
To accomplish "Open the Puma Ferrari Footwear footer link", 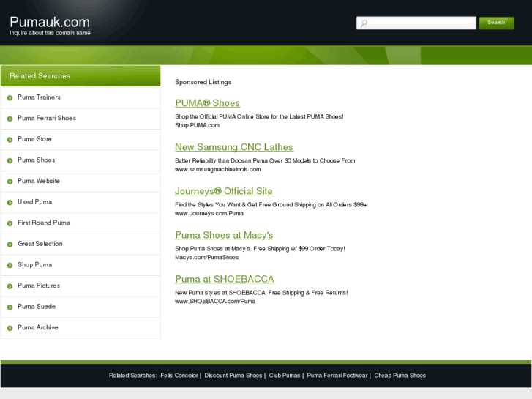I will [337, 376].
